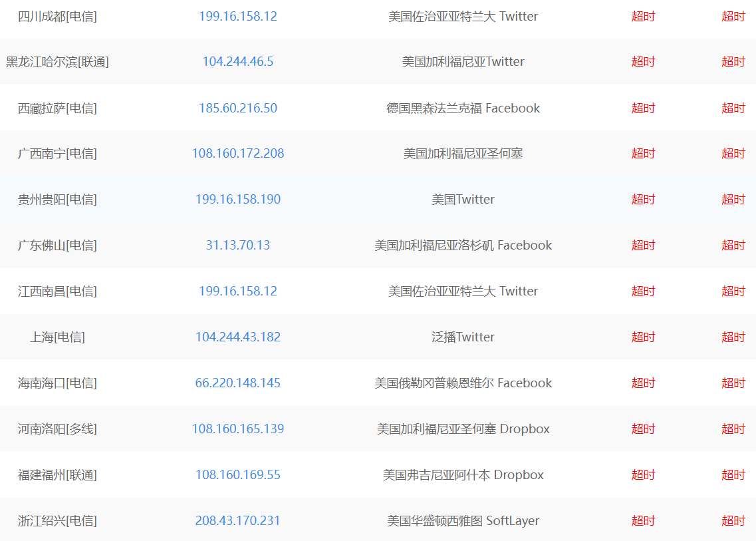Open IP 199.16.158.12 in 四川成都 row

point(237,17)
